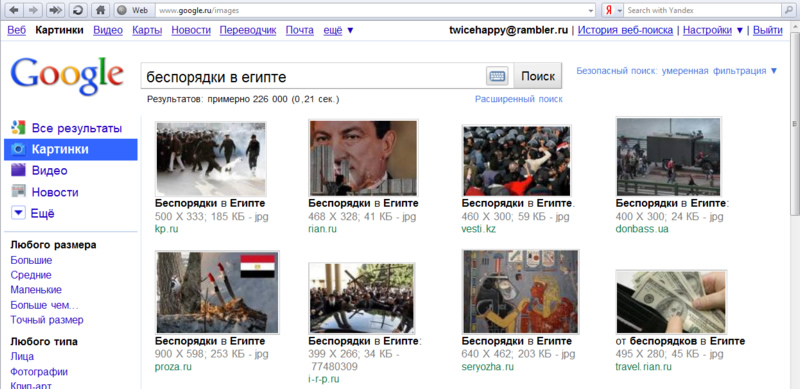Open the address bar history dropdown arrow

[591, 10]
